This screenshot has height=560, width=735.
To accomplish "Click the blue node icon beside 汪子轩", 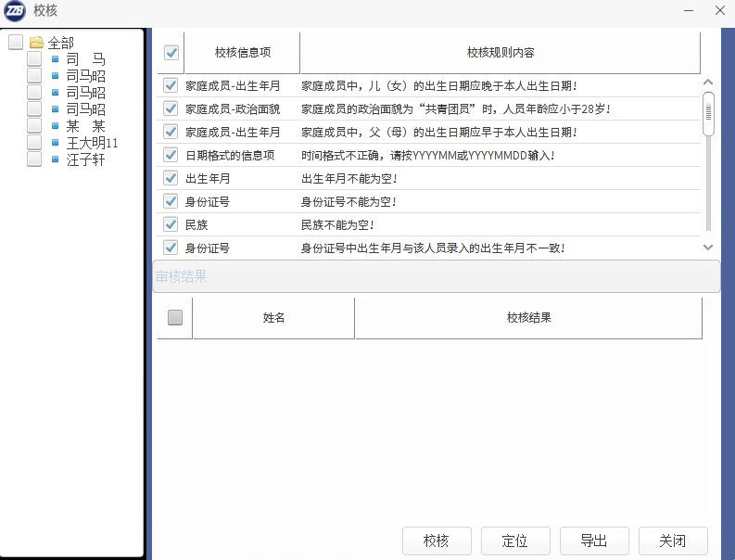I will click(x=56, y=159).
